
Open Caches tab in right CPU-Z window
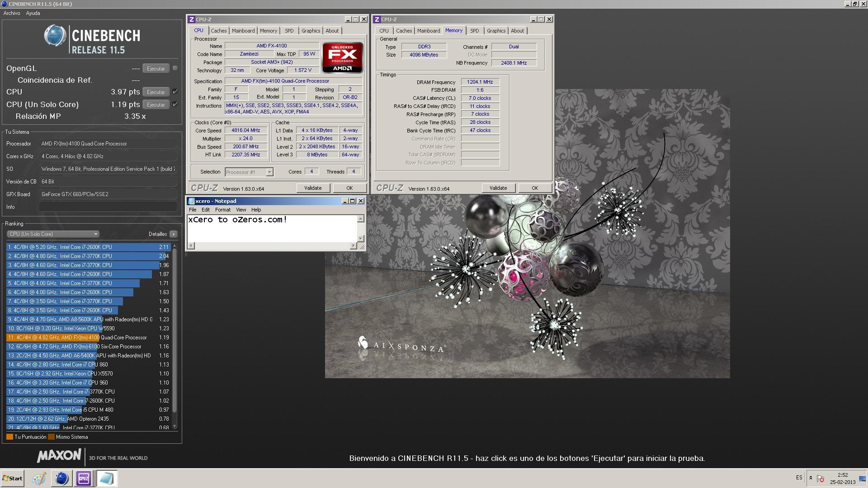click(404, 31)
